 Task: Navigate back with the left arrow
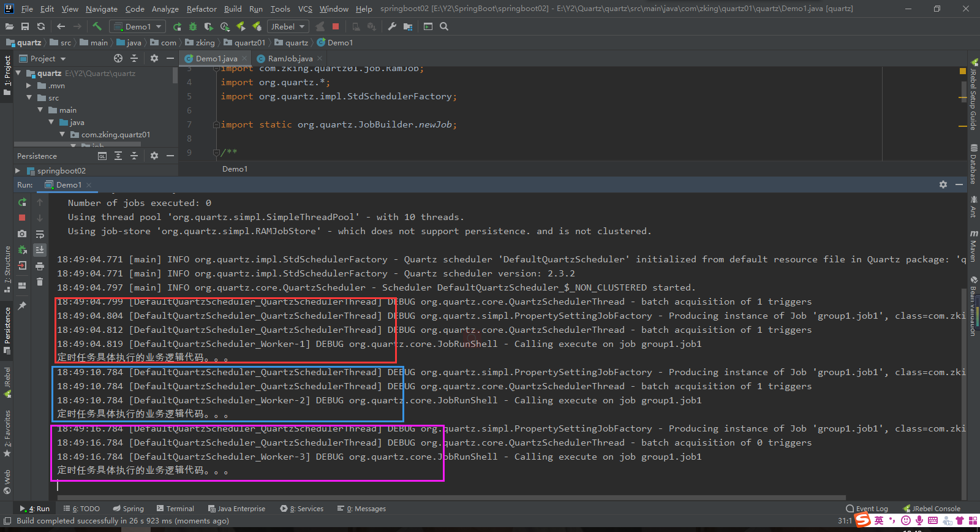click(x=61, y=26)
